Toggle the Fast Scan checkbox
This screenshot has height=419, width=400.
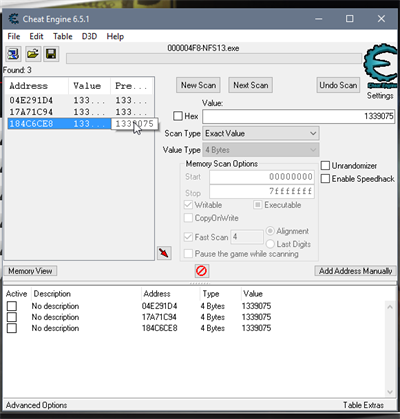(188, 237)
